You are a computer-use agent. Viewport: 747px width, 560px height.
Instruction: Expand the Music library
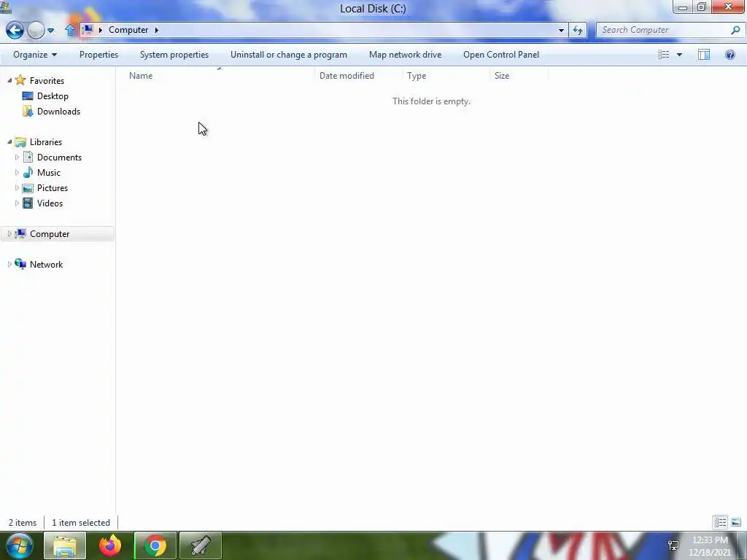[x=18, y=172]
